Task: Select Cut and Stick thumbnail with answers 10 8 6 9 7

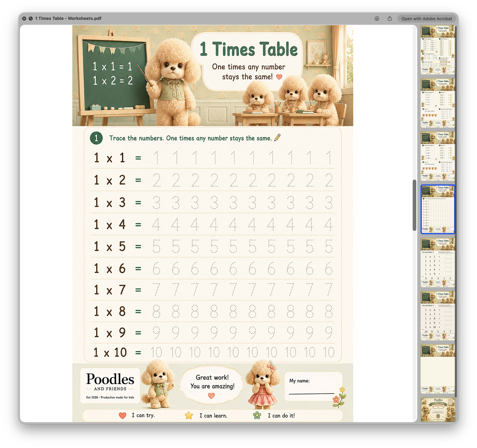Action: pyautogui.click(x=438, y=316)
